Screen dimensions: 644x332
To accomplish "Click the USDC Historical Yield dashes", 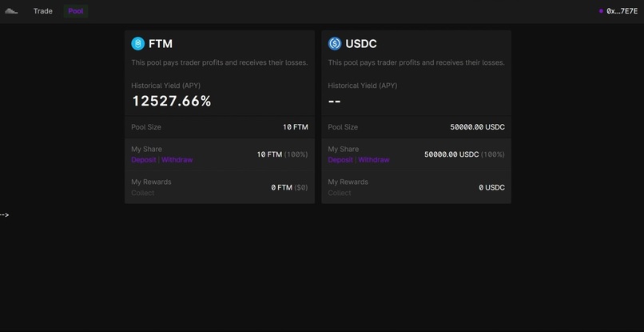I will tap(334, 102).
